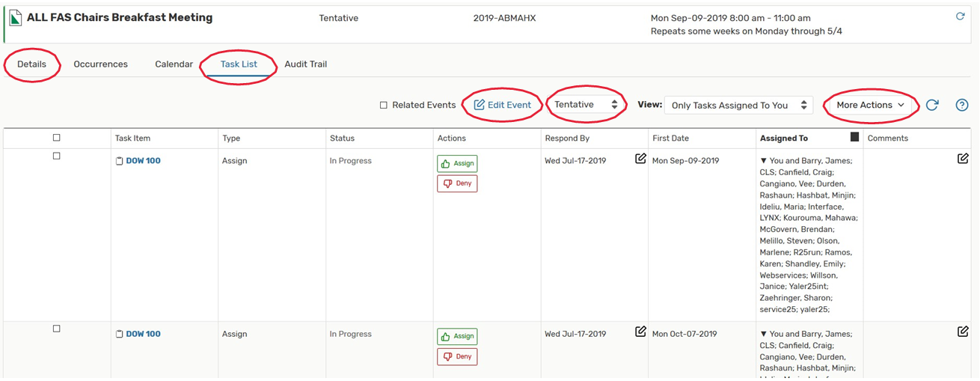
Task: Click the refresh icon next to More Actions
Action: point(932,106)
